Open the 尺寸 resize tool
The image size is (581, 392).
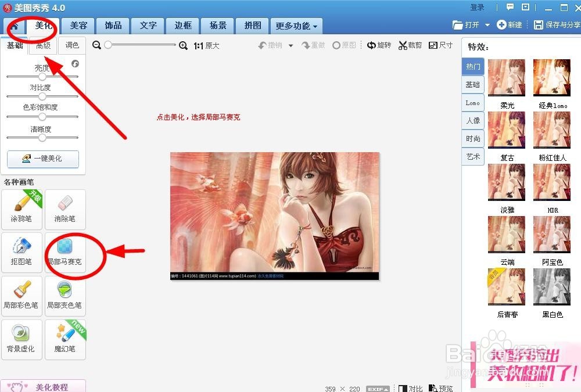440,45
